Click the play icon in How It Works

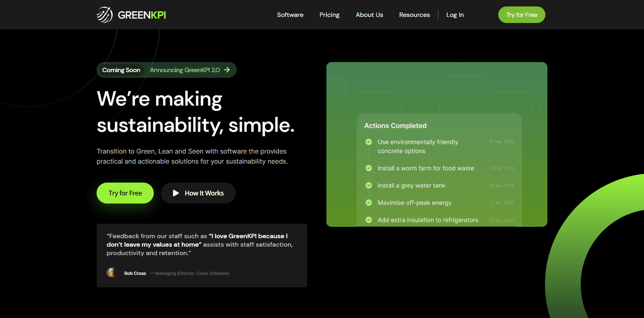pos(176,193)
